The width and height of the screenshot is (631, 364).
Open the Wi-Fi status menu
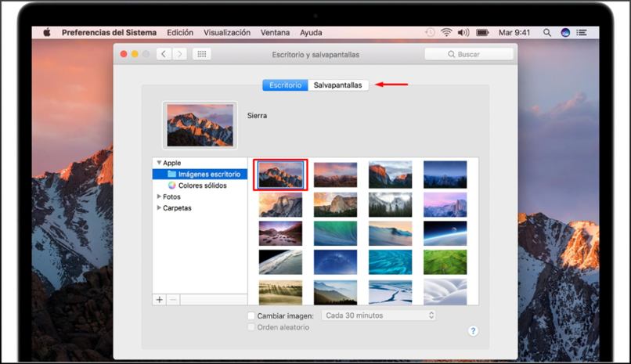pos(446,33)
